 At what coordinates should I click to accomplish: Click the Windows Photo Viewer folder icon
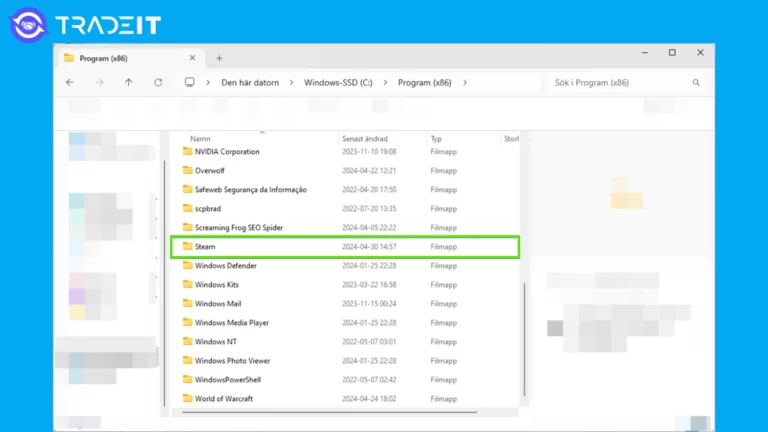[188, 360]
